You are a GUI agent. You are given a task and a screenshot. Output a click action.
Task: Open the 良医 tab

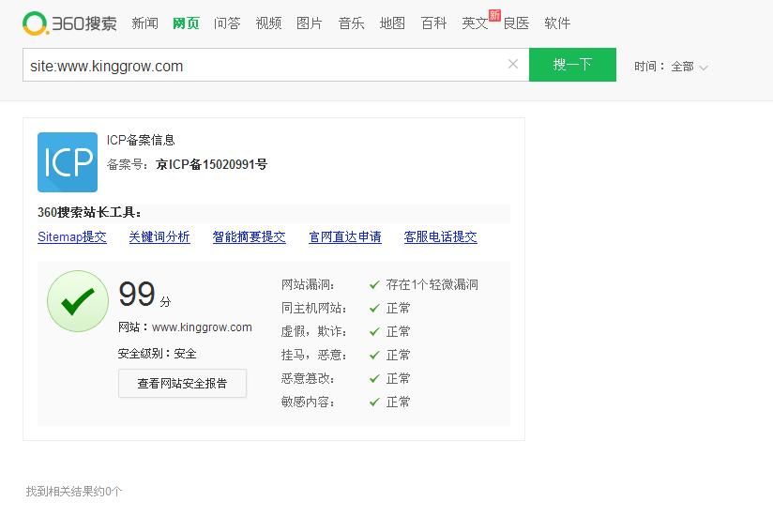(x=516, y=23)
